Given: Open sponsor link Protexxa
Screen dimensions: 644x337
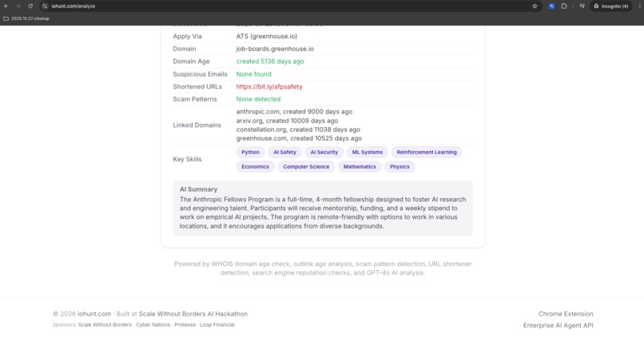Looking at the screenshot, I should [185, 325].
